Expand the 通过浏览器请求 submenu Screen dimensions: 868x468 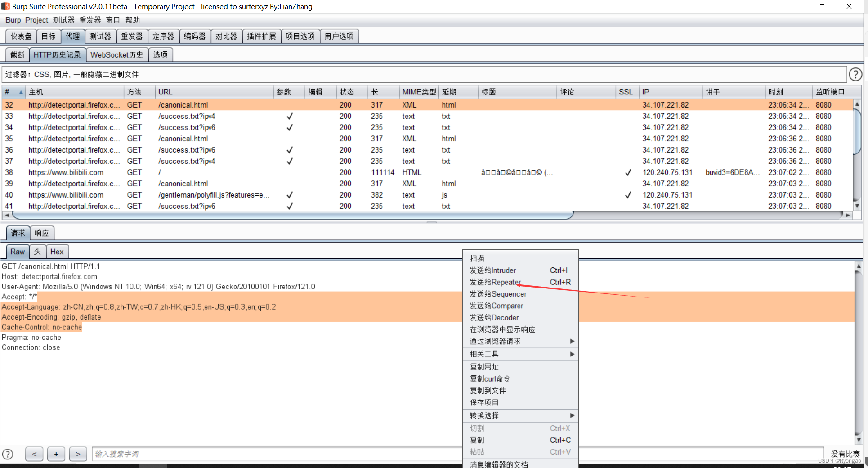point(572,341)
